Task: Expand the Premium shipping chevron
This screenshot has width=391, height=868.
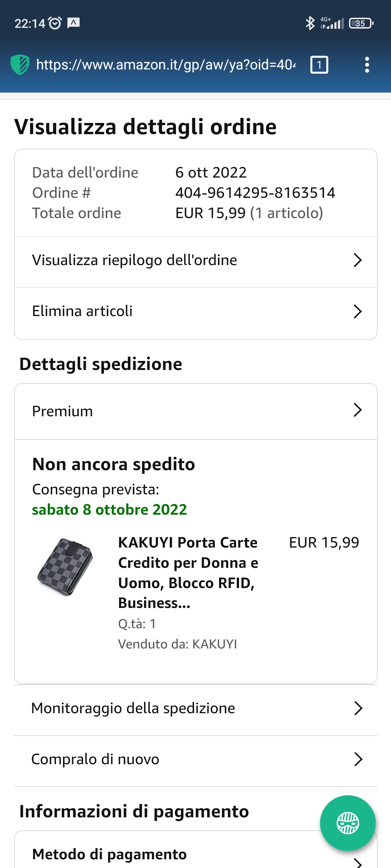Action: pyautogui.click(x=357, y=410)
